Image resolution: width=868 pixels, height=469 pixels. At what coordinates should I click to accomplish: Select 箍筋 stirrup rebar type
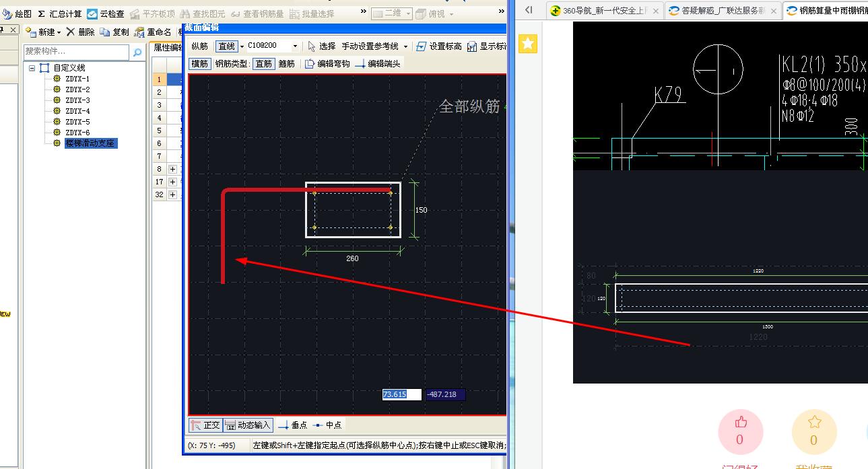286,64
